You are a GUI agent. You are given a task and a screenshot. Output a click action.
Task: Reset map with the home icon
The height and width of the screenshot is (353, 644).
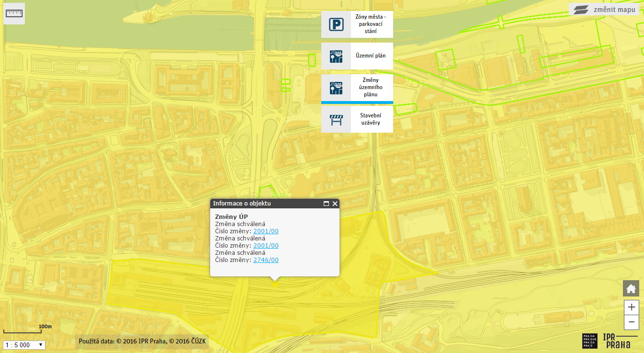tap(631, 289)
